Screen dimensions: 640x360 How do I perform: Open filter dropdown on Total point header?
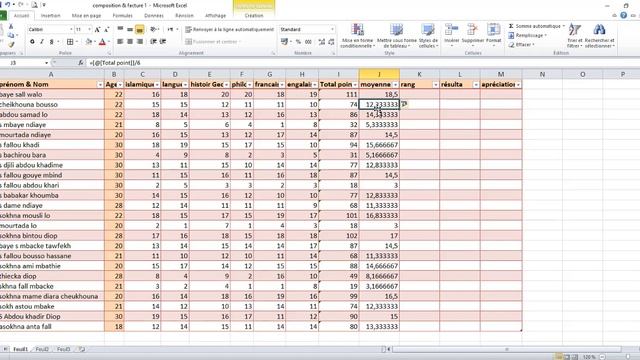(x=355, y=84)
